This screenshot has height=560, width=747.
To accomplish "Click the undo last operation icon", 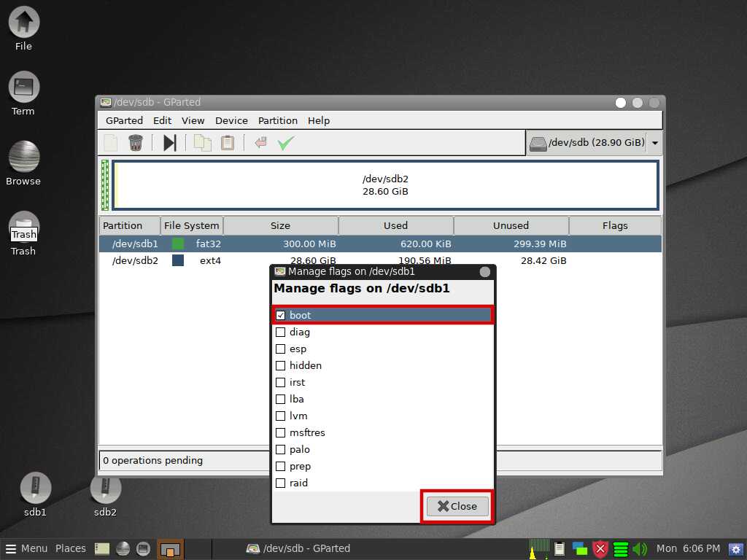I will point(260,143).
